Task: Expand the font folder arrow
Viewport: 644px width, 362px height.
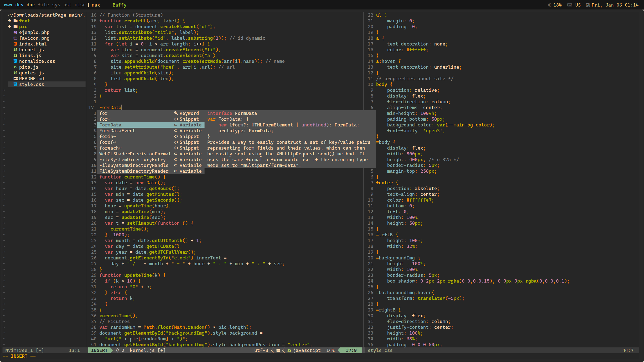Action: 10,21
